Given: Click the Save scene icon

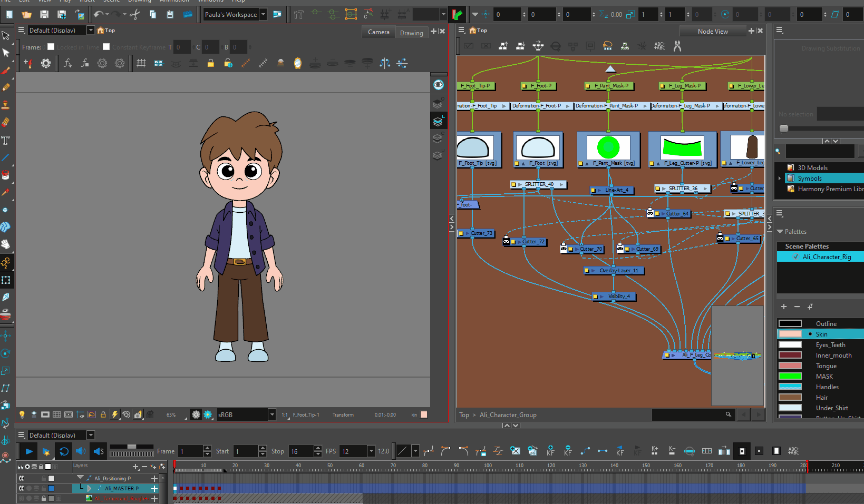Looking at the screenshot, I should (44, 15).
